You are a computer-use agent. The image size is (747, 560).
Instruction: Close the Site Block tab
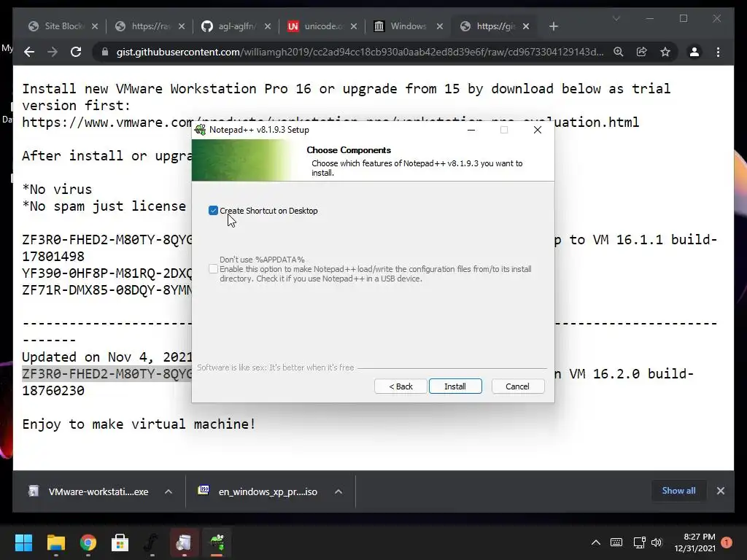tap(95, 27)
